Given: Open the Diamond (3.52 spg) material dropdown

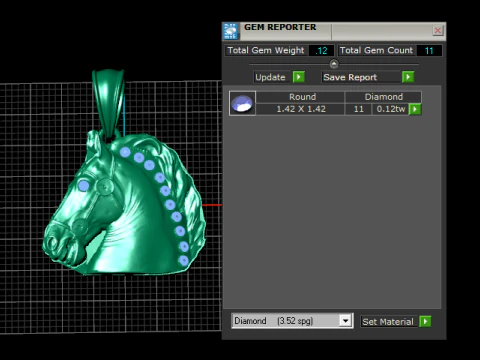Looking at the screenshot, I should point(292,321).
